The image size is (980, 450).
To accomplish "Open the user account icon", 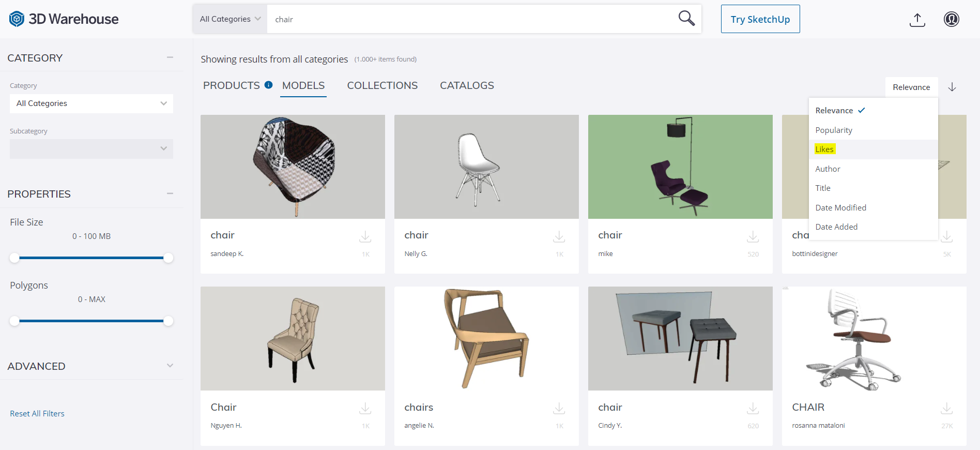I will (x=951, y=19).
